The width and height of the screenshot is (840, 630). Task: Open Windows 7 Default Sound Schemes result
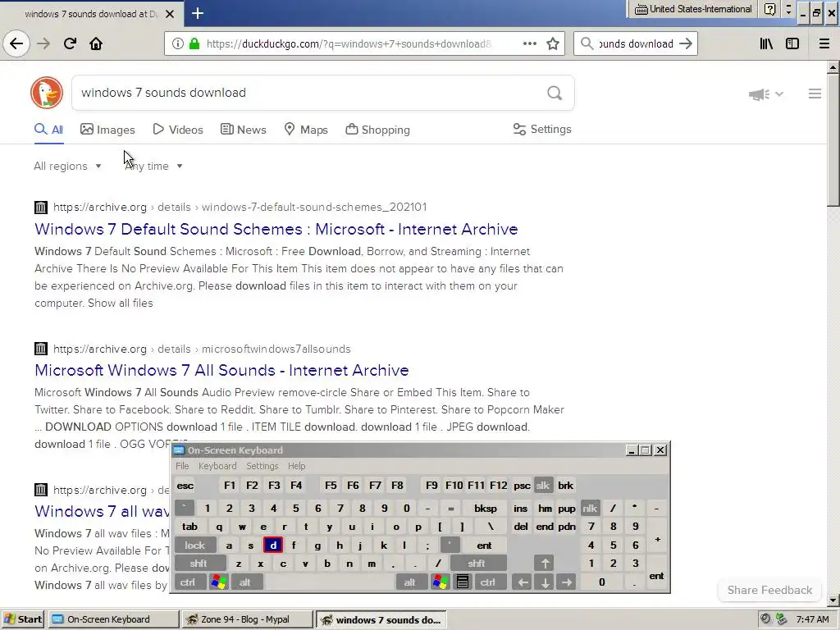[x=276, y=230]
